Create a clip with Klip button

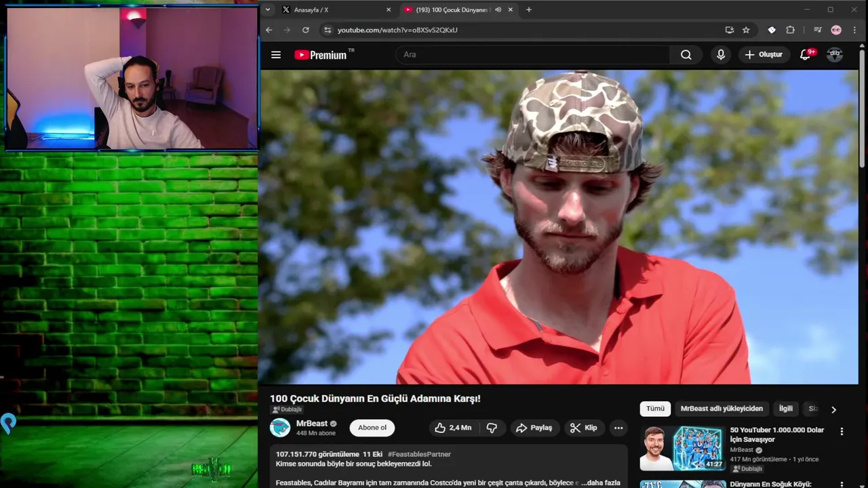[584, 428]
